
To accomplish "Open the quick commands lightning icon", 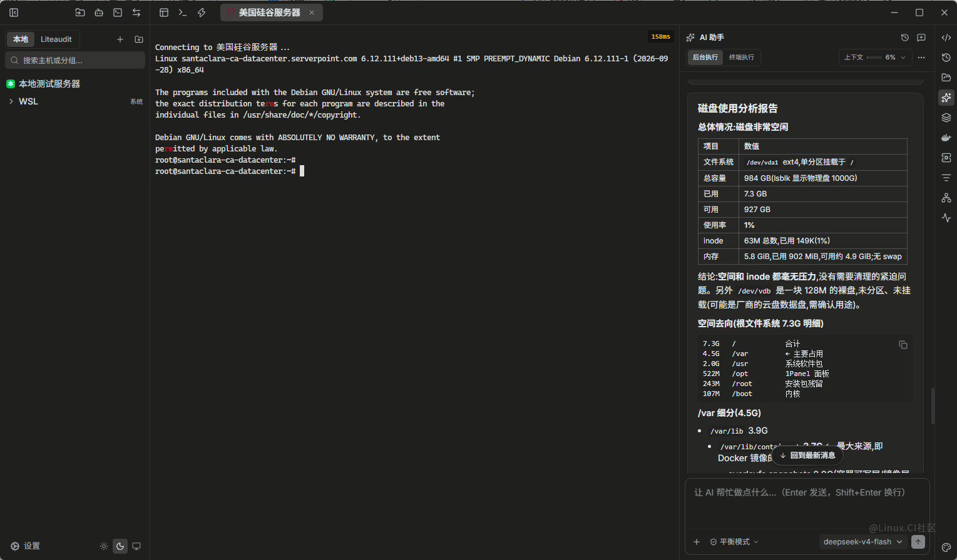I will point(202,13).
